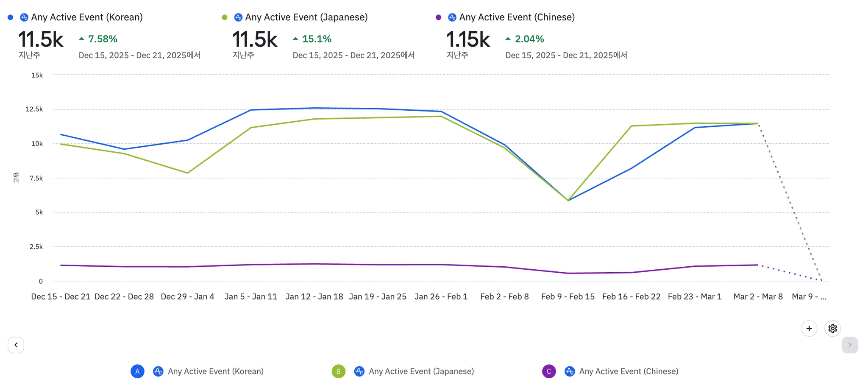Toggle Japanese series in bottom legend
868x388 pixels.
421,371
